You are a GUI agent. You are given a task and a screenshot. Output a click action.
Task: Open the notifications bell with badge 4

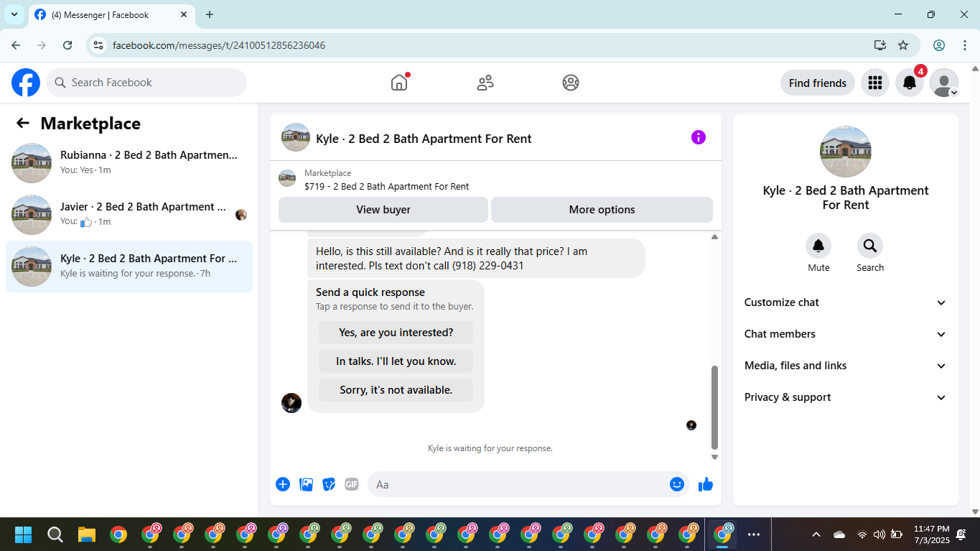click(910, 83)
